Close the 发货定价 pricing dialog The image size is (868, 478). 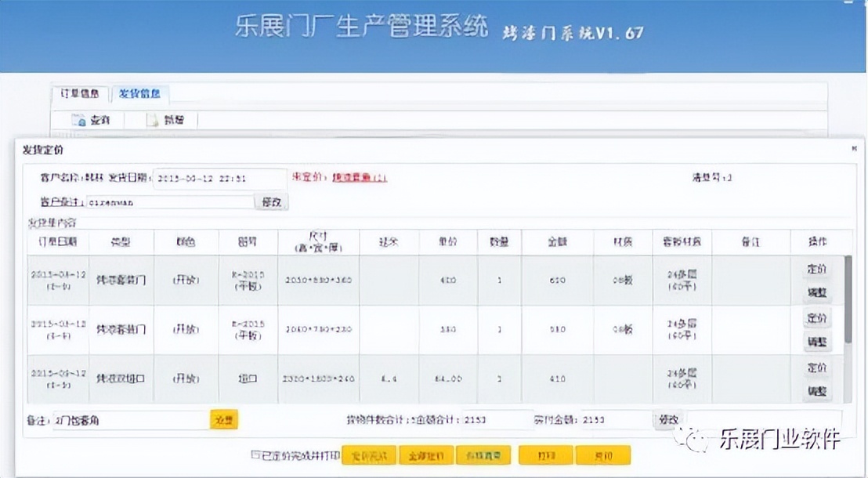click(x=855, y=147)
